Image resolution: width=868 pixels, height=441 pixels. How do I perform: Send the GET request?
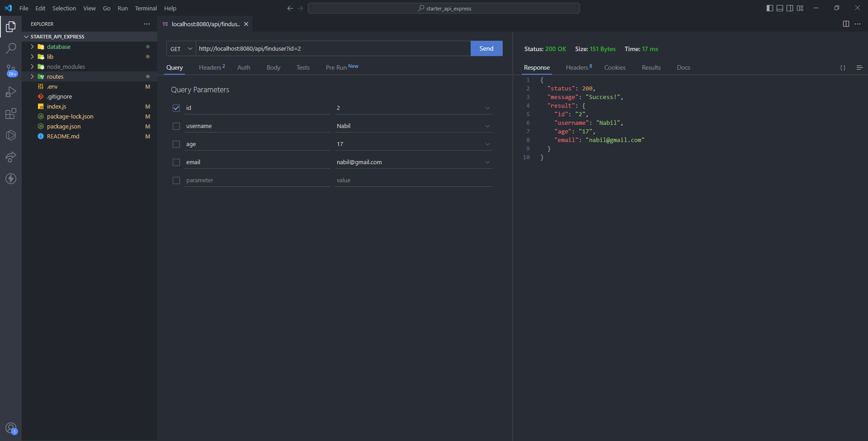coord(486,48)
